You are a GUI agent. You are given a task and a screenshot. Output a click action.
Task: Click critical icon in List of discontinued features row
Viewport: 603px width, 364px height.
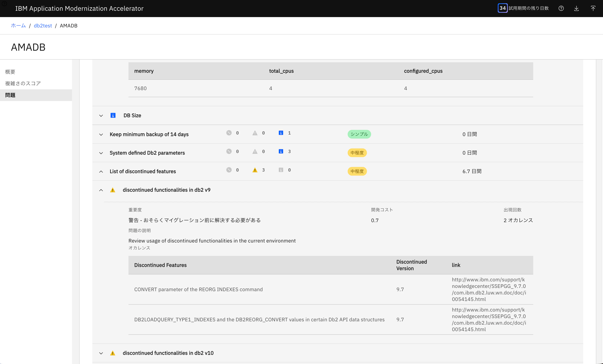[229, 170]
